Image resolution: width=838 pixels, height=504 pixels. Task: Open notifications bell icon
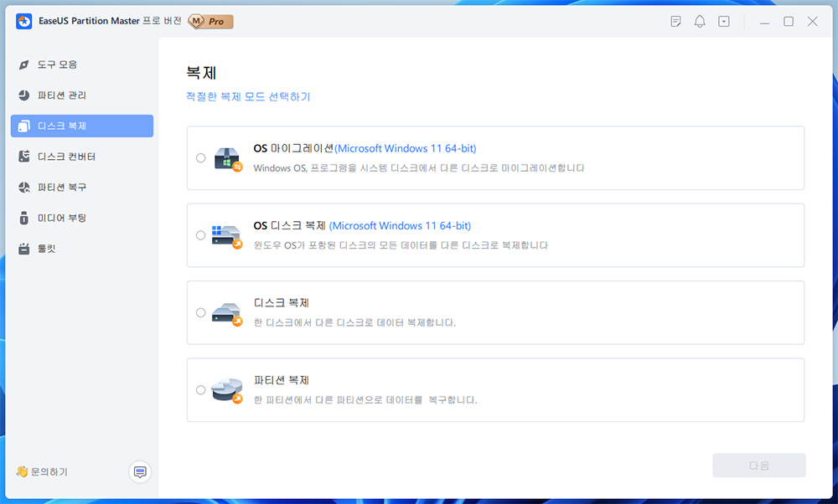[700, 22]
